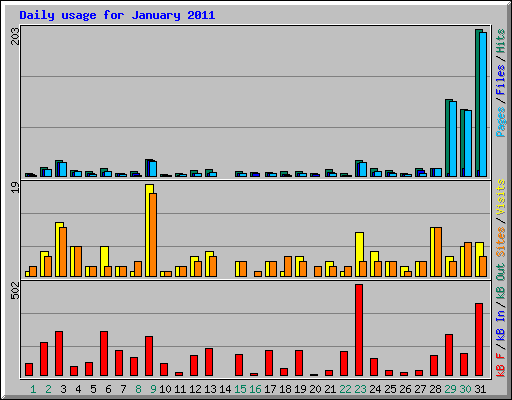Click the kB Out legend label
Screen dimensions: 512x400
click(x=500, y=281)
